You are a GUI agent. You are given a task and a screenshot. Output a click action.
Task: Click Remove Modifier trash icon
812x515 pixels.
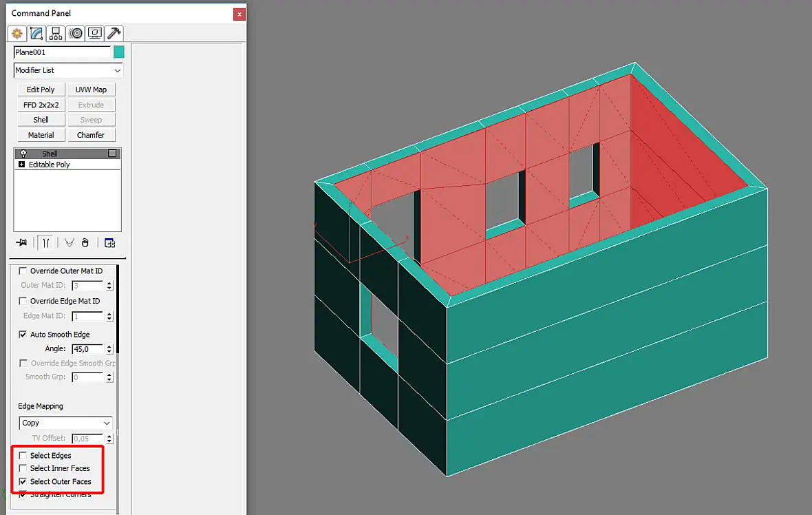point(85,242)
